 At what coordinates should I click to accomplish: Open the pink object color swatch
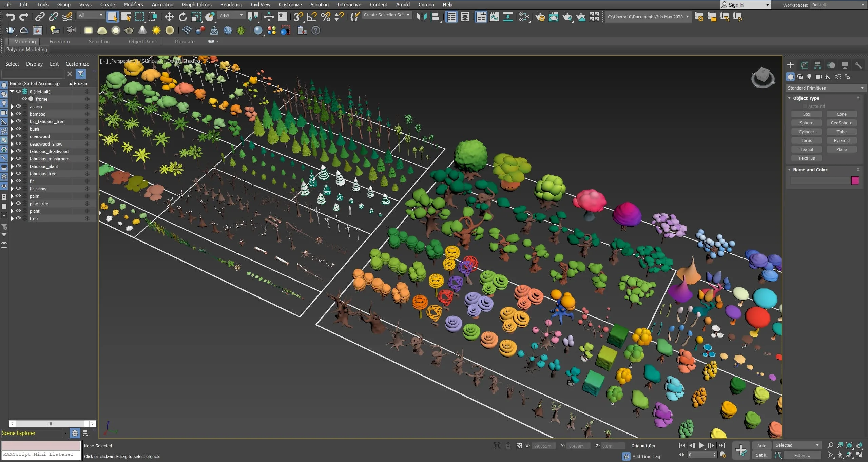tap(855, 180)
